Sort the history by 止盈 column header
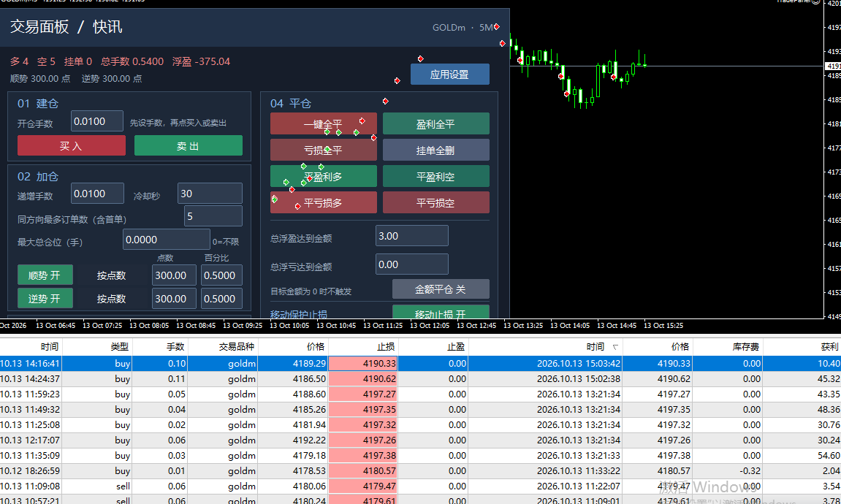This screenshot has height=504, width=841. 433,347
